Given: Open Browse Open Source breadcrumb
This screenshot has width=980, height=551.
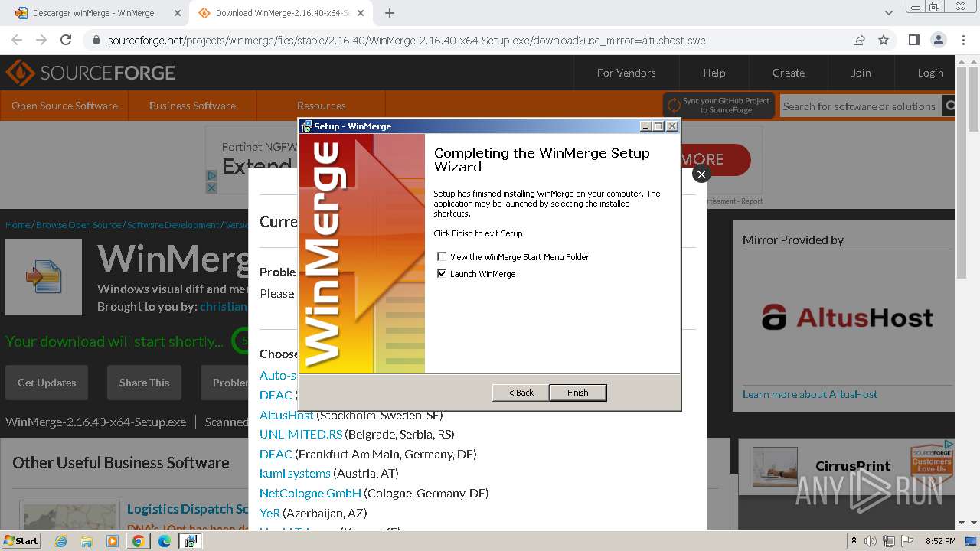Looking at the screenshot, I should [78, 225].
